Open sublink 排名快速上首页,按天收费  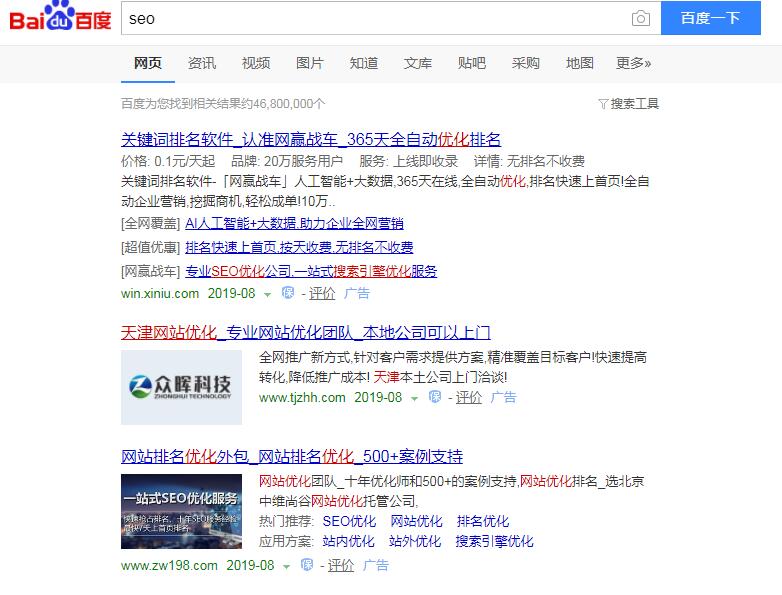coord(299,247)
